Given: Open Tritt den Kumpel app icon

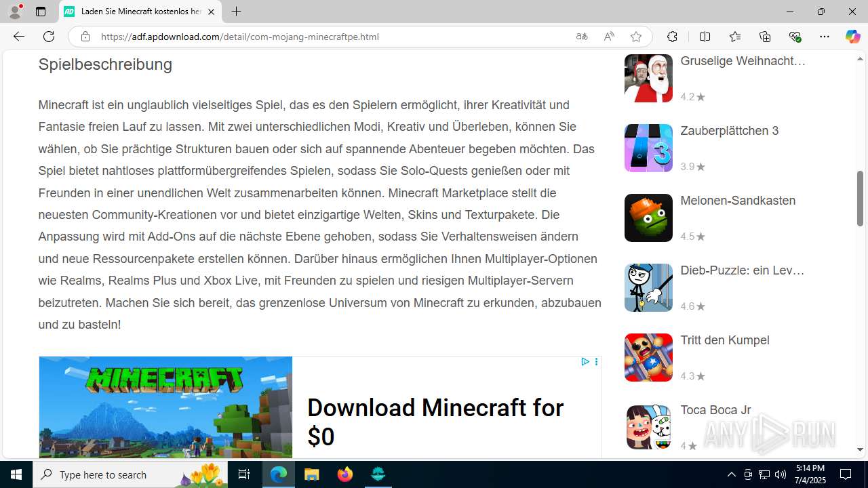Looking at the screenshot, I should point(648,357).
